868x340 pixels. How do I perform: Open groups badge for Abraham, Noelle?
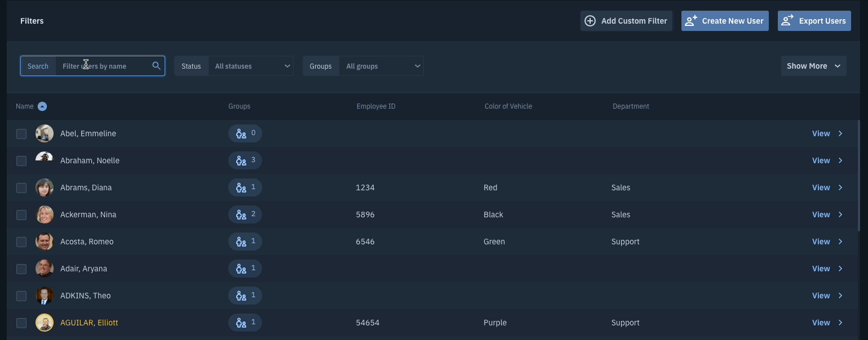pos(245,160)
